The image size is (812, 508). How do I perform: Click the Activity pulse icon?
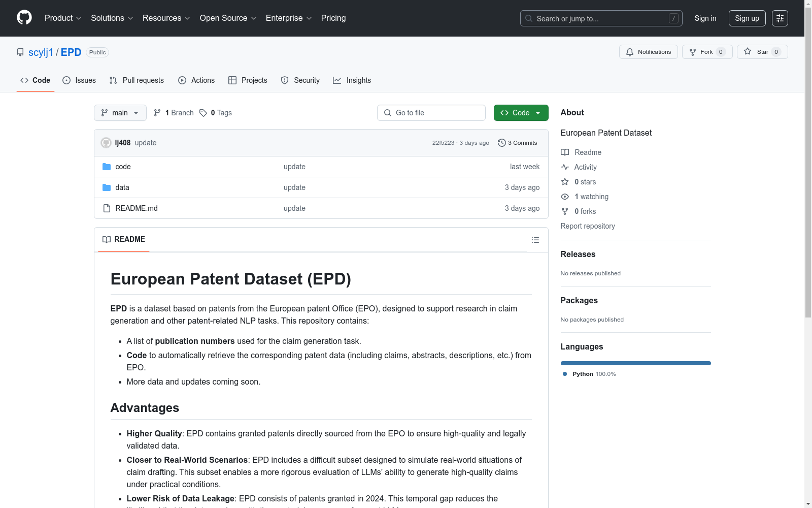click(x=565, y=167)
